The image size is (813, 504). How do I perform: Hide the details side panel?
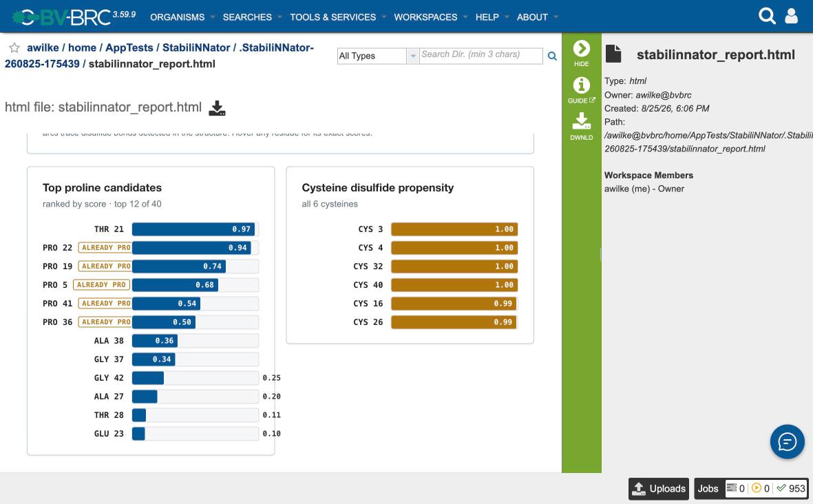pos(581,54)
